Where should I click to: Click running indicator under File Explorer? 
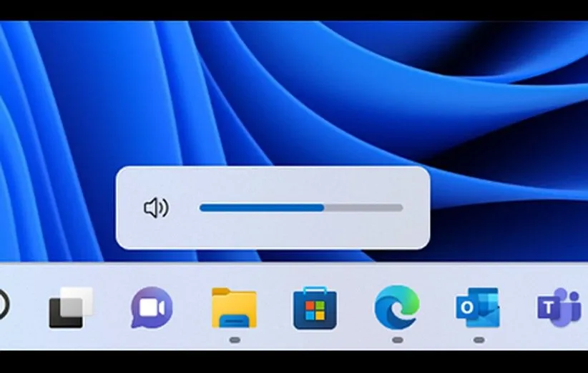(234, 340)
